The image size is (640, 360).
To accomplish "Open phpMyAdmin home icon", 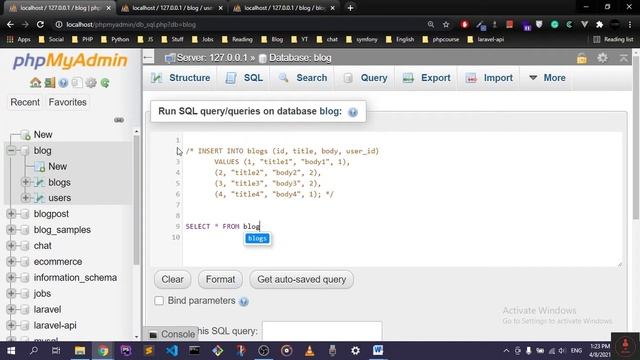I will click(x=36, y=83).
